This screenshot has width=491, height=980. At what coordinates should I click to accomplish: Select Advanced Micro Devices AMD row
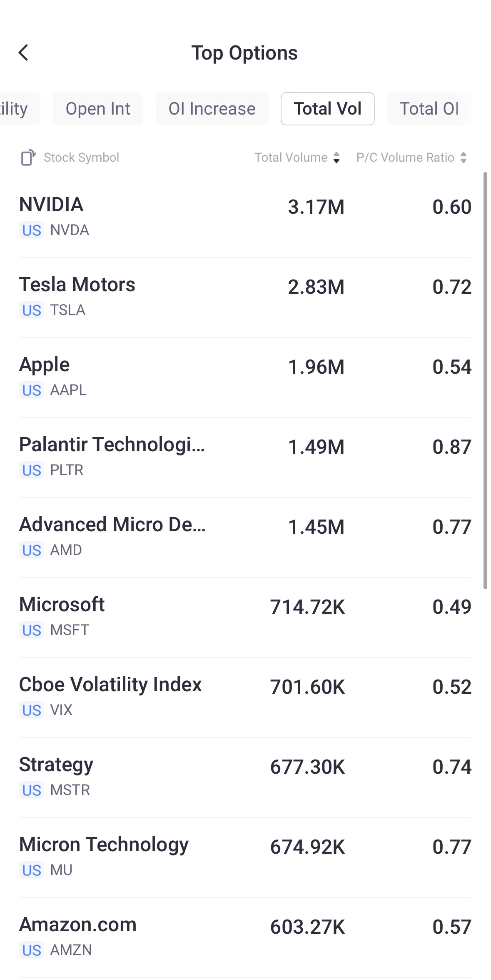[245, 537]
